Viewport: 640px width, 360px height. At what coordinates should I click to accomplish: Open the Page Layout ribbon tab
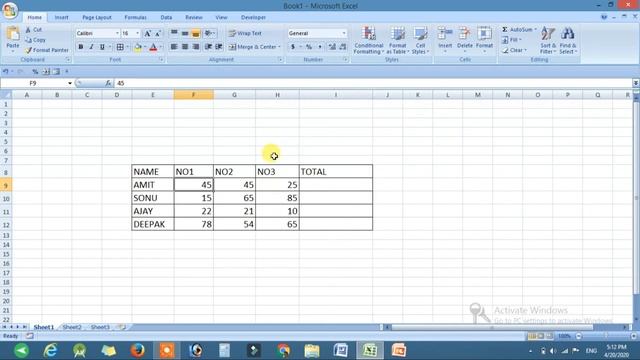point(97,18)
